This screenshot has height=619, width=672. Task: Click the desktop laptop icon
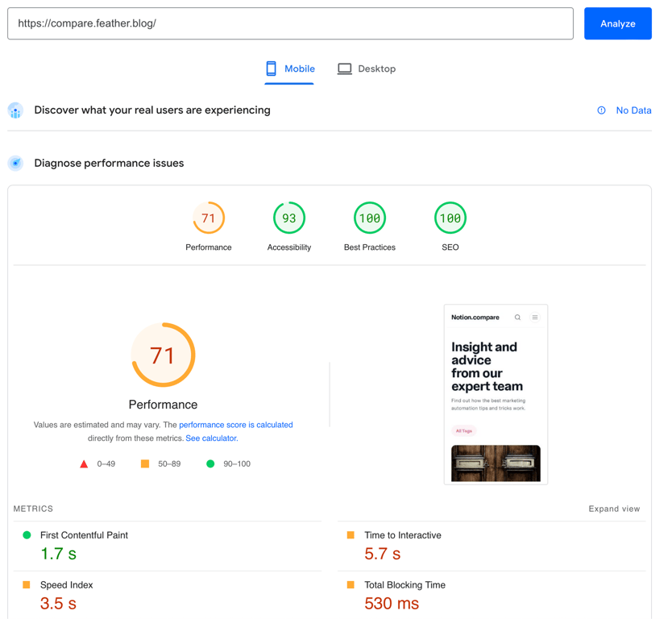coord(344,69)
